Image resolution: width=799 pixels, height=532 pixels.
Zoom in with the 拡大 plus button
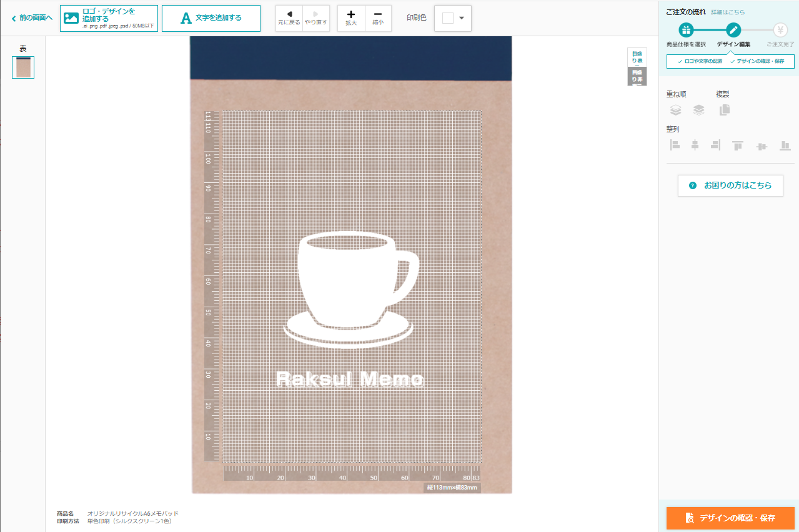[x=351, y=18]
